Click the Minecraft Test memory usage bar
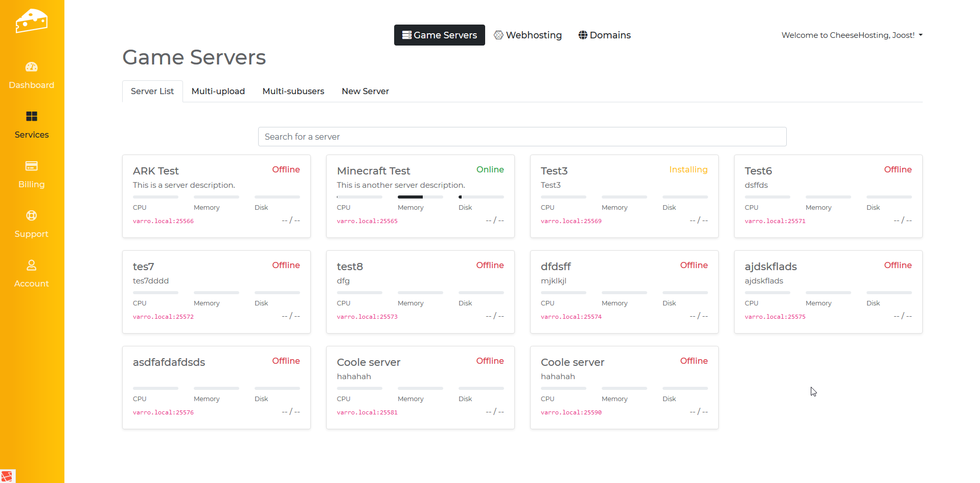Viewport: 980px width, 483px height. tap(420, 197)
